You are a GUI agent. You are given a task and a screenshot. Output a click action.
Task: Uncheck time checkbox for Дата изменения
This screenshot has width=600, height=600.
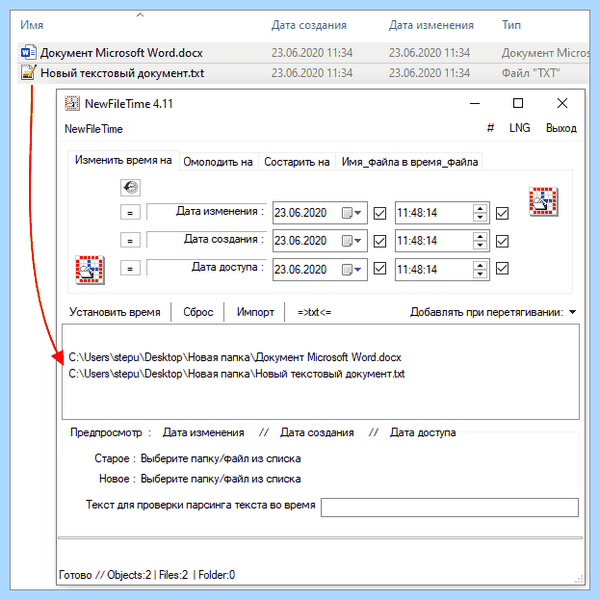tap(502, 213)
